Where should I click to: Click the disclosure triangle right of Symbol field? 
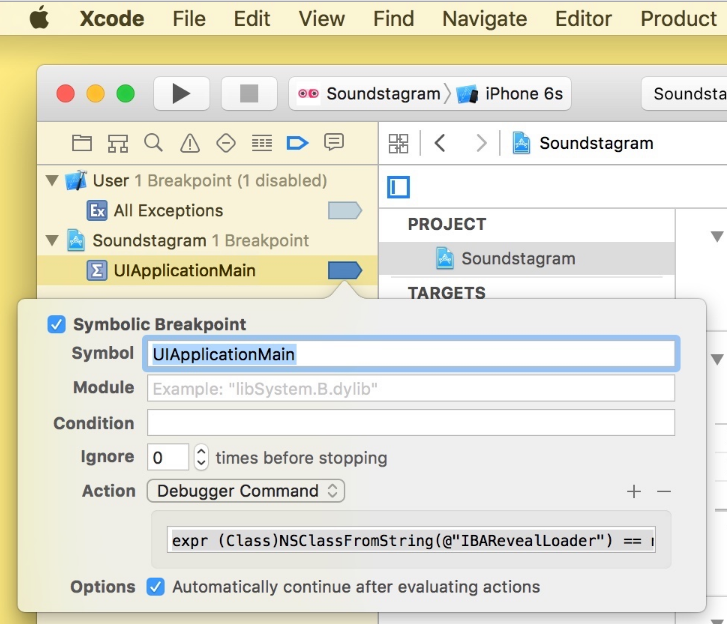717,359
